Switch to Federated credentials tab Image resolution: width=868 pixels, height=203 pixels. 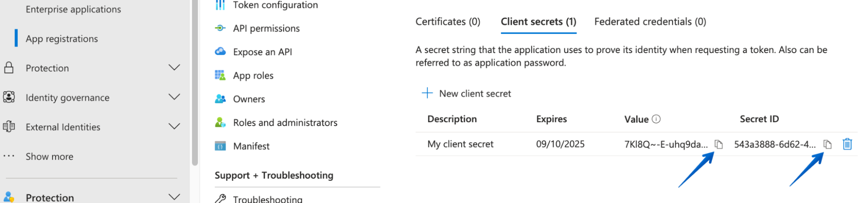tap(650, 22)
